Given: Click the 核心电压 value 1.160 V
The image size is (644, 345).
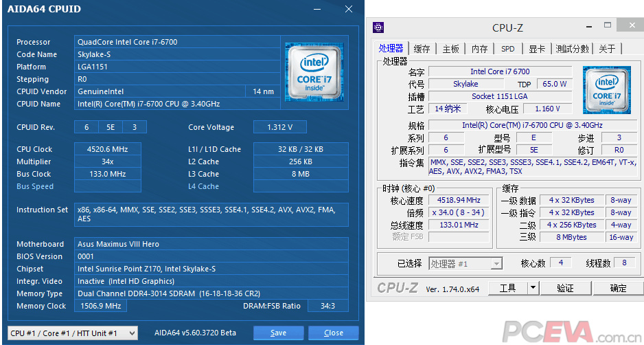Looking at the screenshot, I should click(547, 109).
